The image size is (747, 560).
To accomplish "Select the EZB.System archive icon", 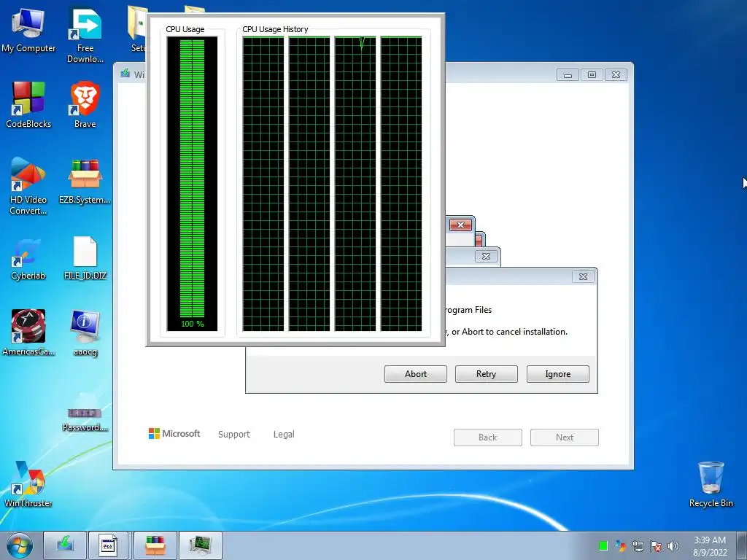I will tap(85, 181).
